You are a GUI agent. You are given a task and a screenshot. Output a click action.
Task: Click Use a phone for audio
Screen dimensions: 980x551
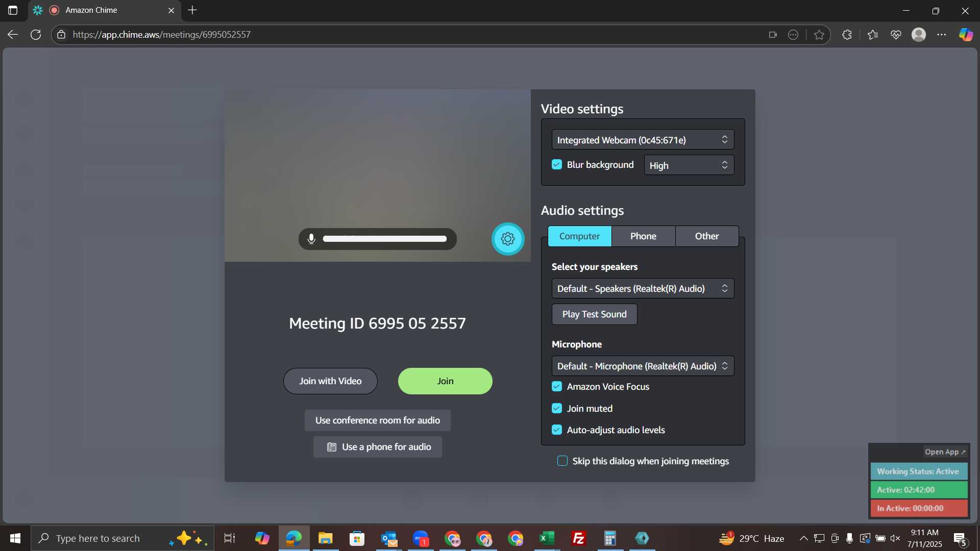pos(378,447)
